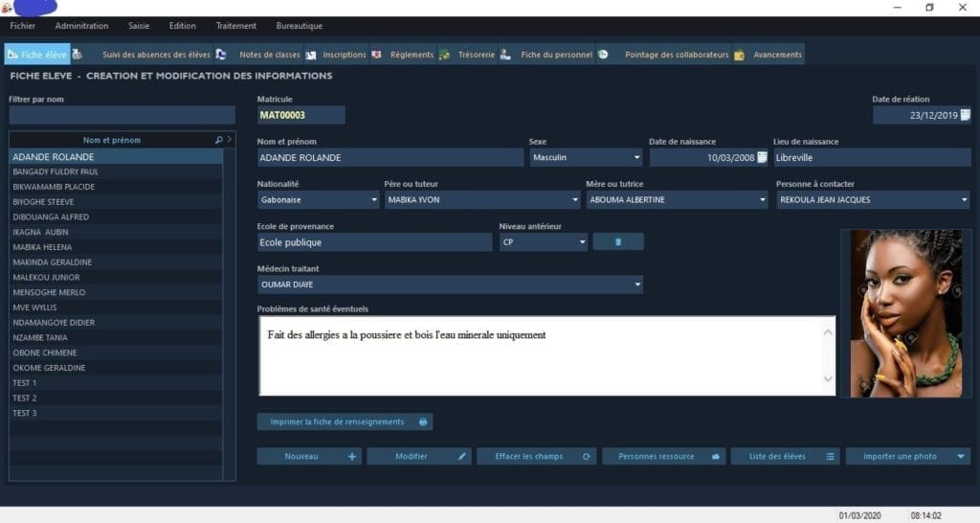
Task: Open the Traitement menu
Action: click(235, 26)
